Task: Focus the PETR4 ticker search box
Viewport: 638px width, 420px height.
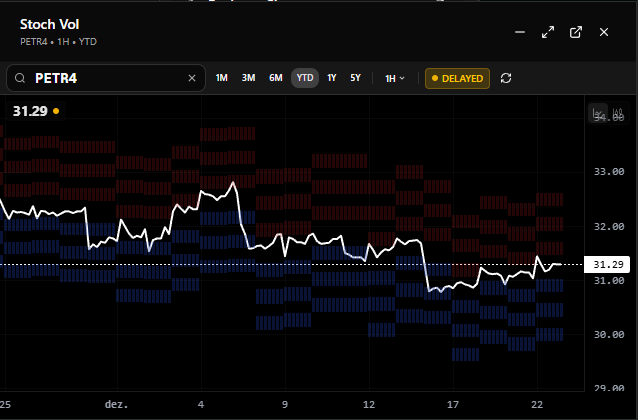Action: tap(108, 78)
